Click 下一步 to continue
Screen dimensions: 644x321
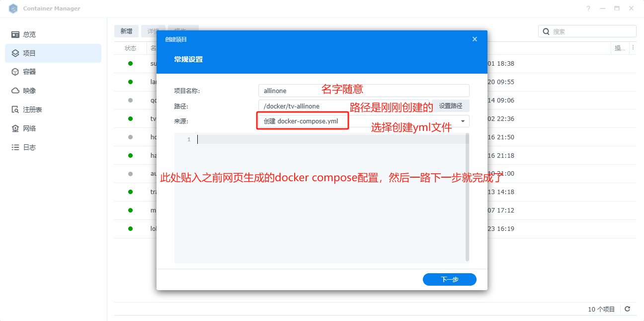tap(449, 280)
